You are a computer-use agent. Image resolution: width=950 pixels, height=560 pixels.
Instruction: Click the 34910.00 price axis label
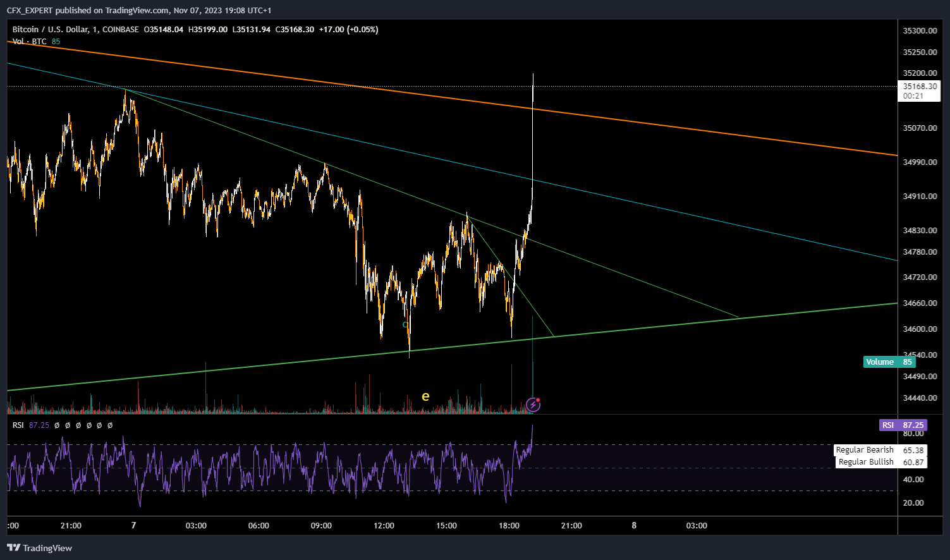920,197
